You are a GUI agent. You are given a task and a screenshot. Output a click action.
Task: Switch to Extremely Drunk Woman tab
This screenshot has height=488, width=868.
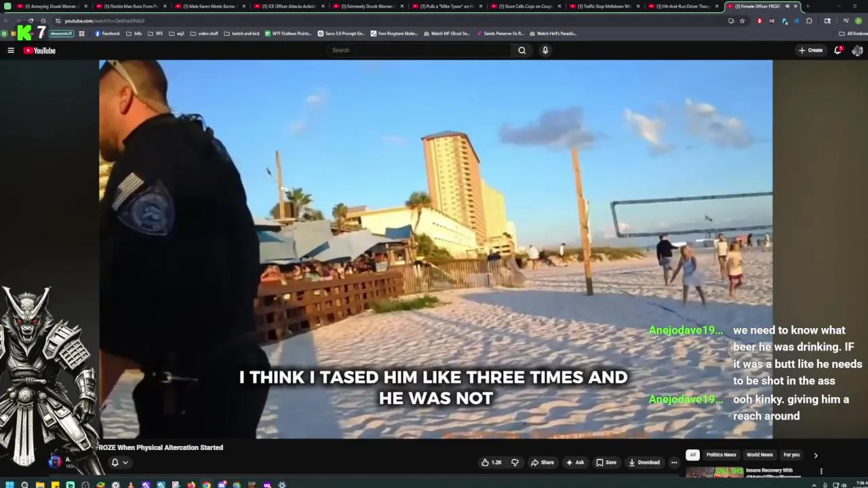(366, 6)
